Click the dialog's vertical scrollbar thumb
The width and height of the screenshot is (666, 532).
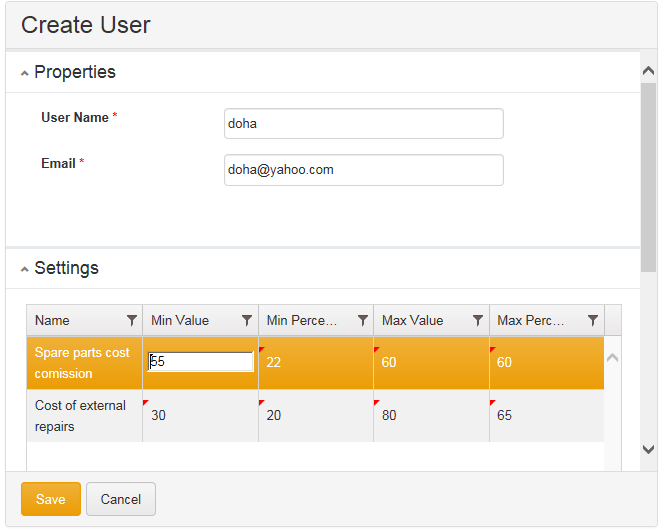649,177
